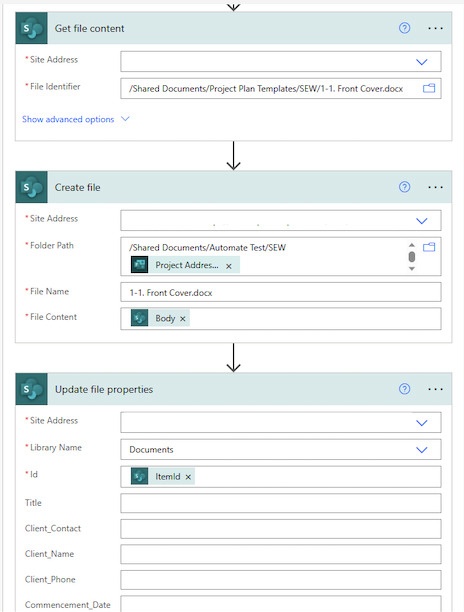464x612 pixels.
Task: Collapse the Update file properties card header
Action: click(233, 389)
